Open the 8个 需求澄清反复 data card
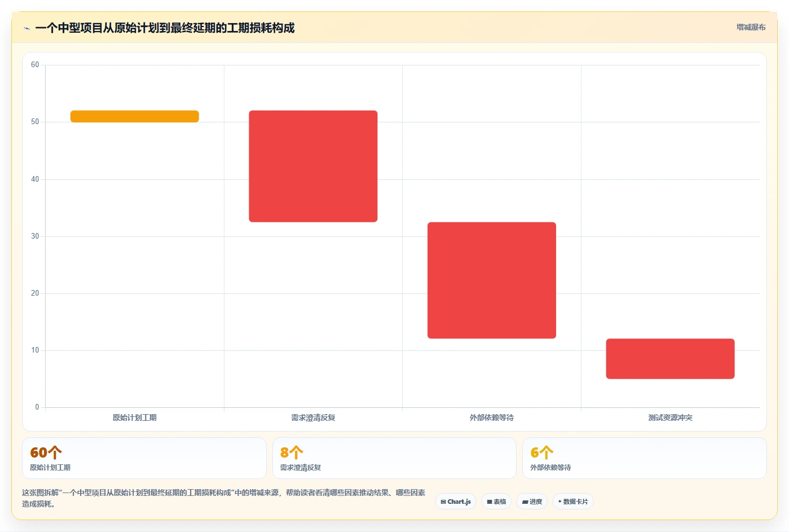The height and width of the screenshot is (532, 789). 394,458
